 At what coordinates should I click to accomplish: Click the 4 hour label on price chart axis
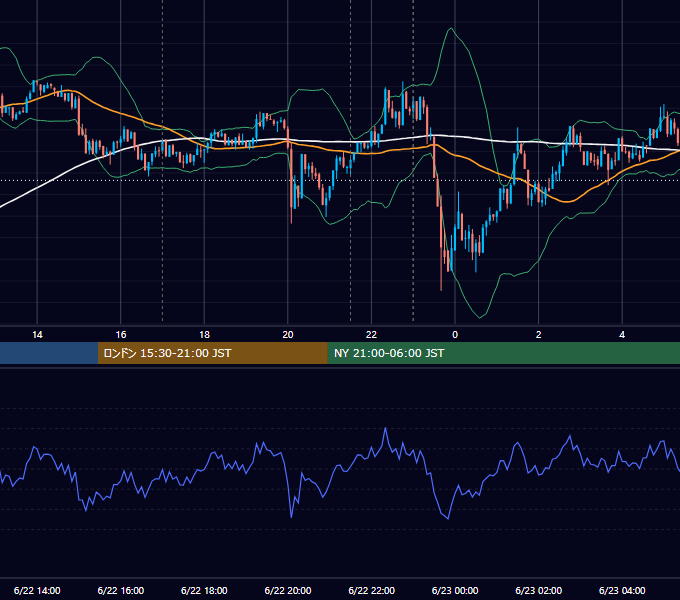tap(622, 335)
